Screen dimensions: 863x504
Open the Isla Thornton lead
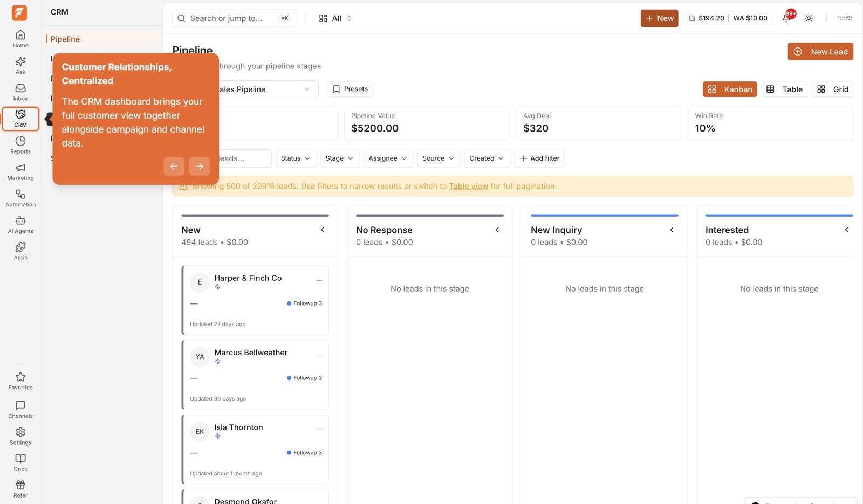pos(238,427)
